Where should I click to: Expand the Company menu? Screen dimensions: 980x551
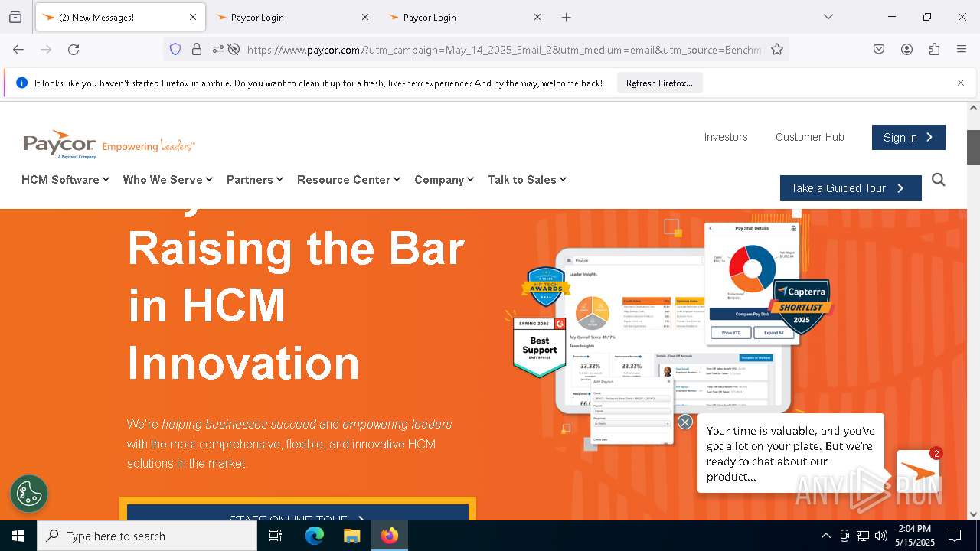click(444, 180)
